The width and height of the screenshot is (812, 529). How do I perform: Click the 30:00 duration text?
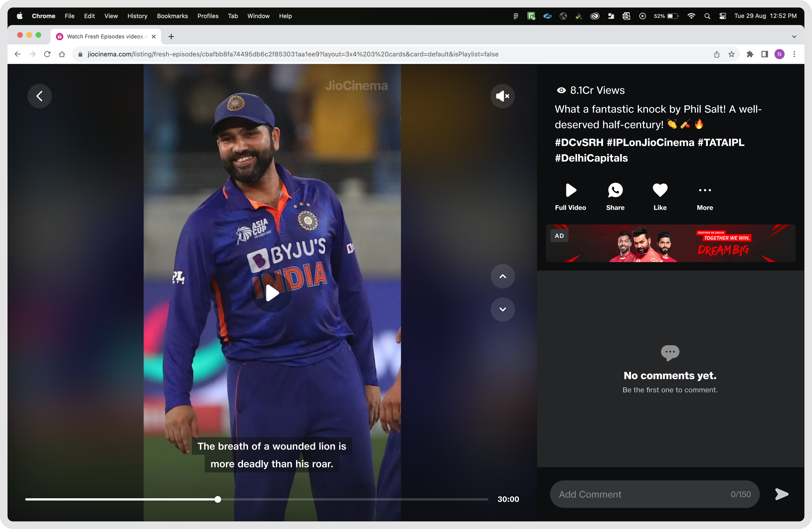pos(508,499)
